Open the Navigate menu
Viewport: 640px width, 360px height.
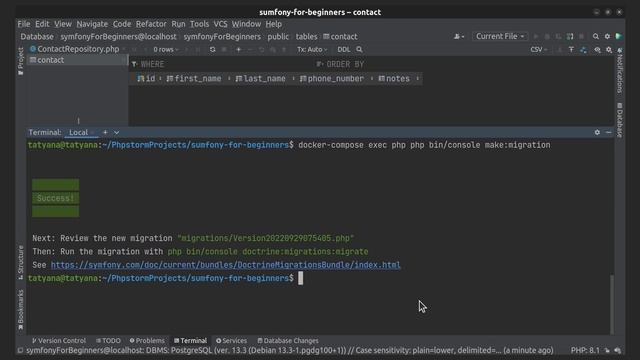92,24
